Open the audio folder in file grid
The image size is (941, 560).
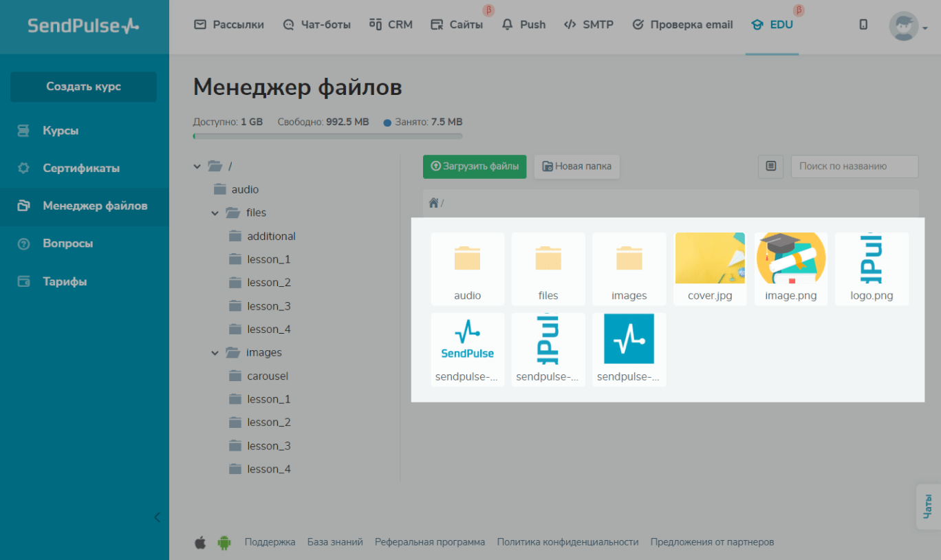467,268
